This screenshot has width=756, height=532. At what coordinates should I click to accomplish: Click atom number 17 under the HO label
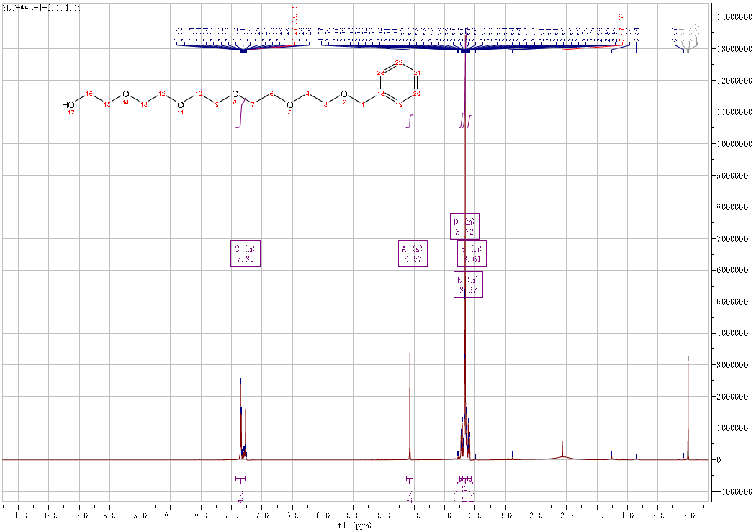pyautogui.click(x=71, y=112)
